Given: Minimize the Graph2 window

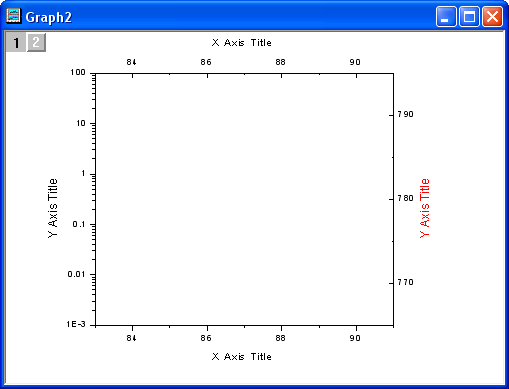Looking at the screenshot, I should click(446, 16).
